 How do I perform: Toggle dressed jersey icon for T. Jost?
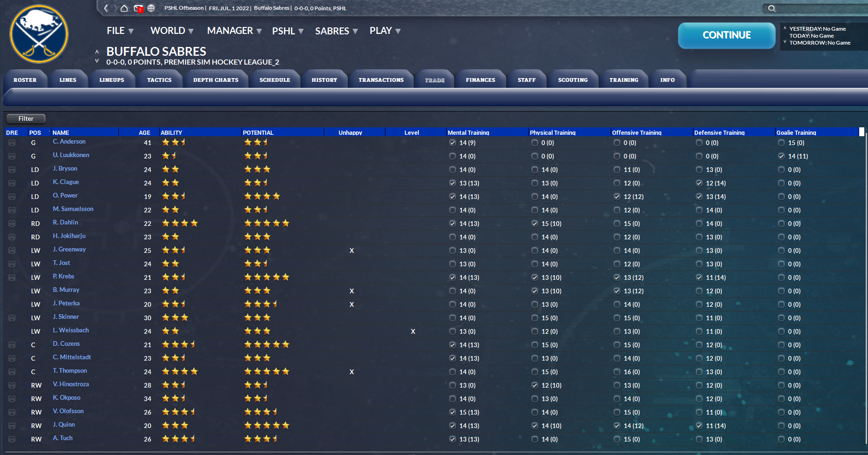point(12,264)
